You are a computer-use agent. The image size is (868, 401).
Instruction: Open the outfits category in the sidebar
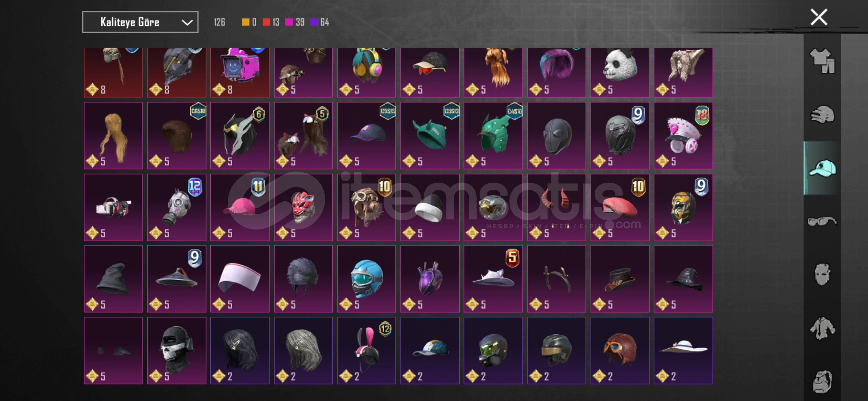[x=822, y=61]
